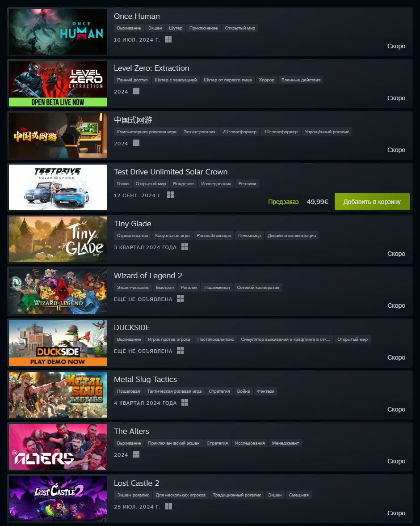Open the Once Human game title link
The height and width of the screenshot is (526, 420).
coord(137,16)
